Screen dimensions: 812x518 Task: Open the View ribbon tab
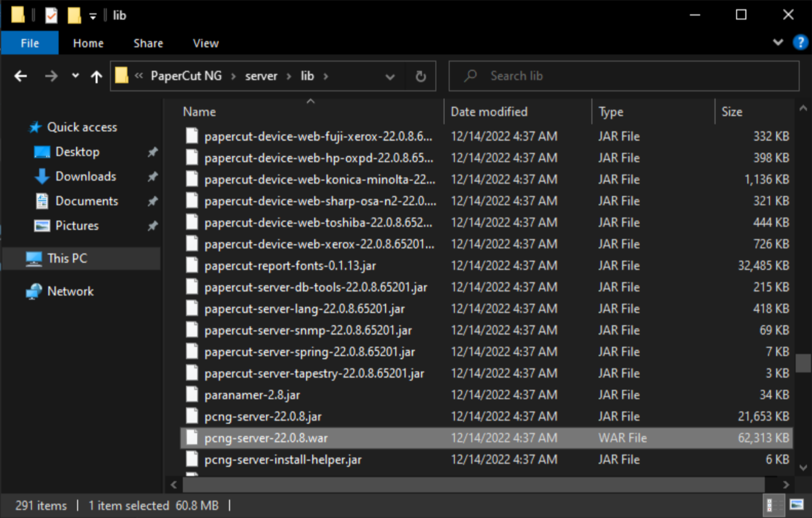coord(206,43)
